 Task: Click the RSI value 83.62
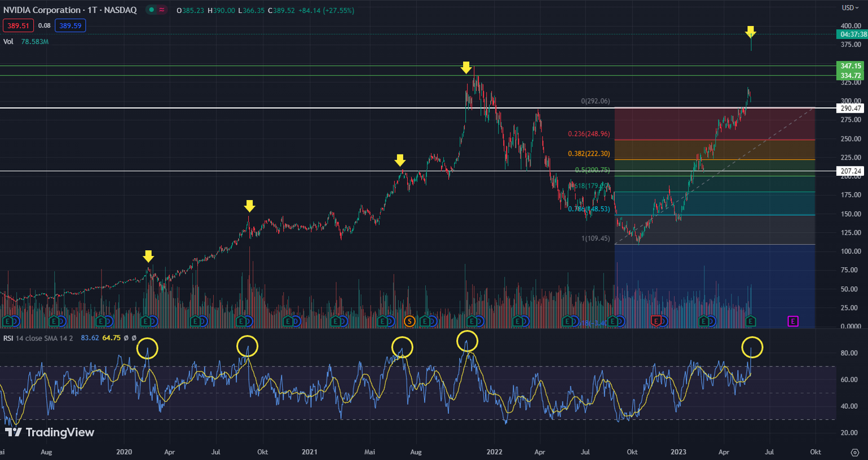[90, 338]
